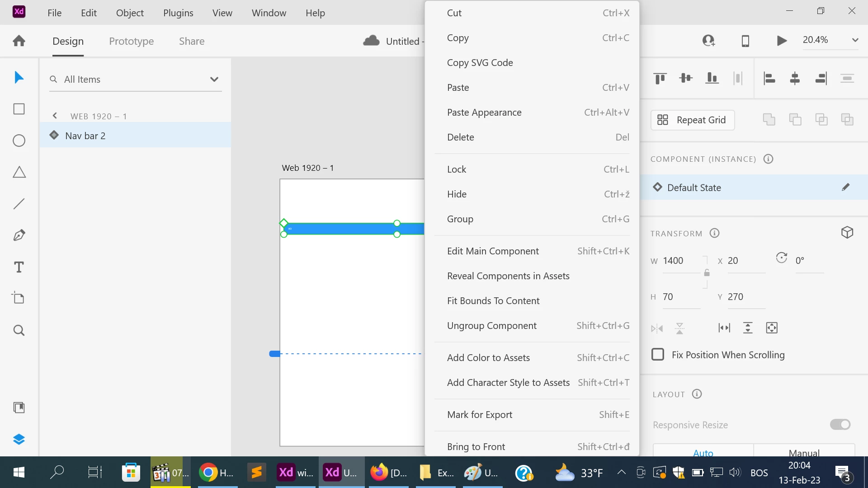Image resolution: width=868 pixels, height=488 pixels.
Task: Open the Layers panel icon
Action: (x=19, y=439)
